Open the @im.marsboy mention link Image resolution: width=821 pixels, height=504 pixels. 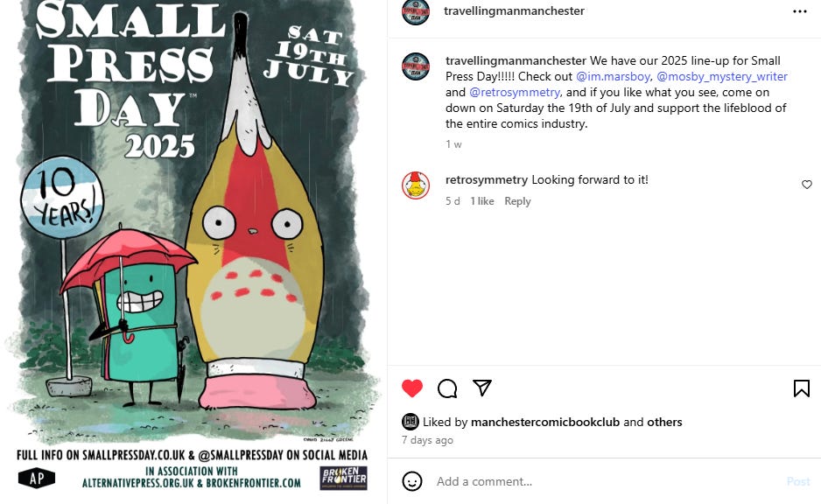613,76
